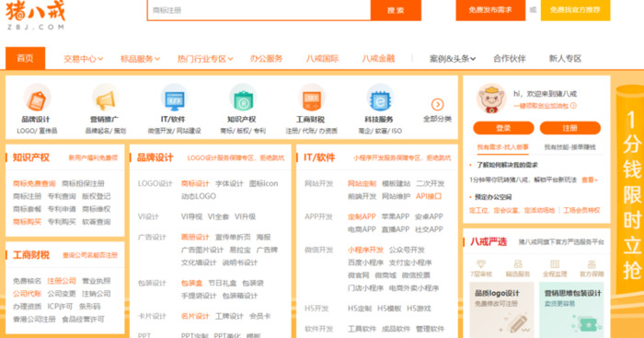Click the 全程监理 icon

555,264
